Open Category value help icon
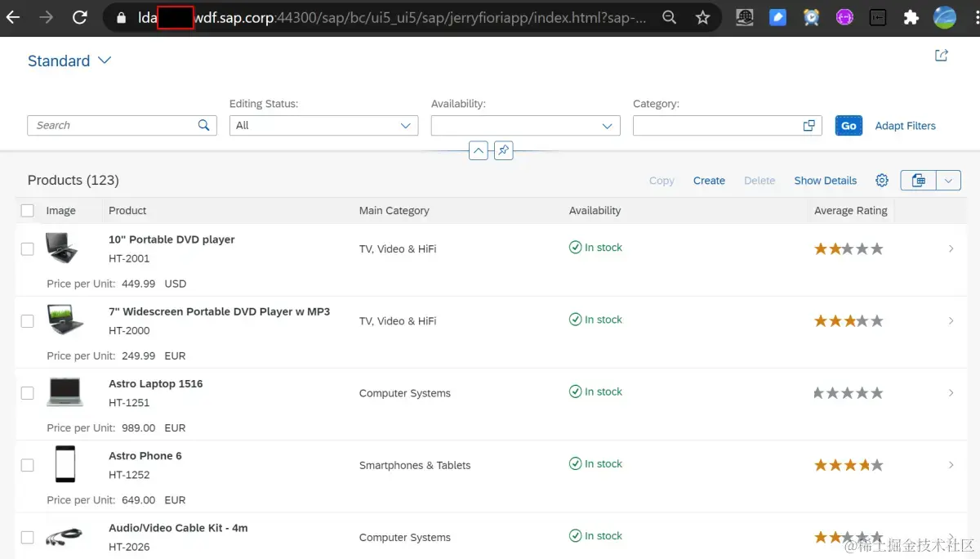The height and width of the screenshot is (559, 980). point(808,126)
